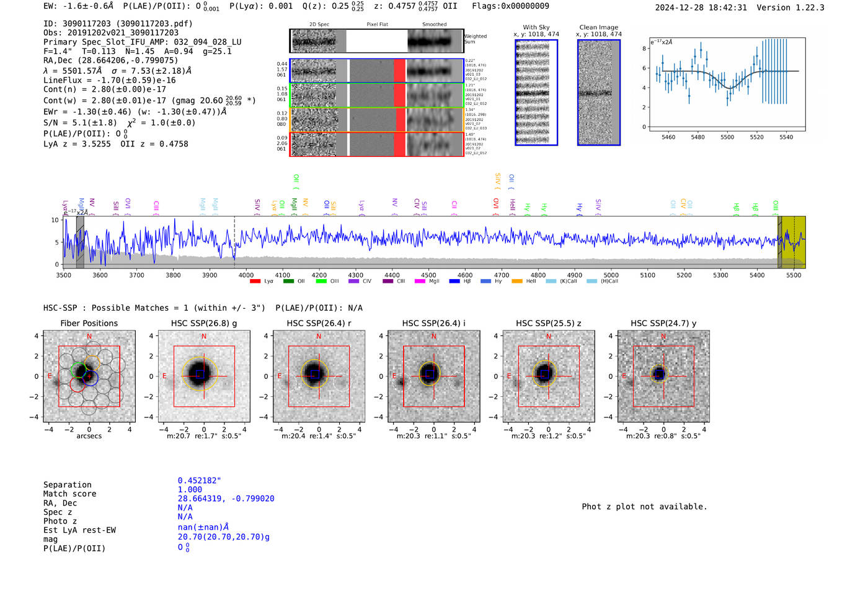Click the Weighted Sum 2D spectrum strip
The height and width of the screenshot is (591, 868).
(376, 41)
